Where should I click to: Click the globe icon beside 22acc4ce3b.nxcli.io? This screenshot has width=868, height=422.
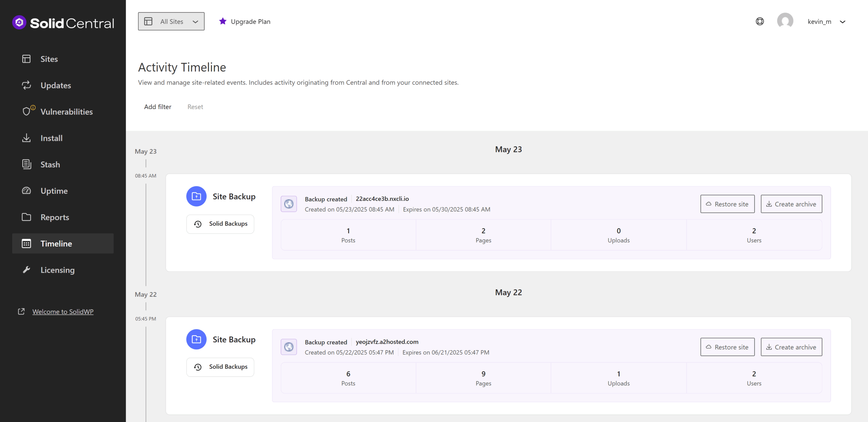click(289, 204)
